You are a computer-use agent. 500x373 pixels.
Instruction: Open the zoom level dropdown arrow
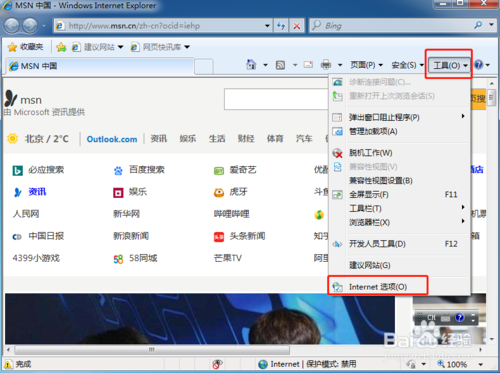(481, 365)
